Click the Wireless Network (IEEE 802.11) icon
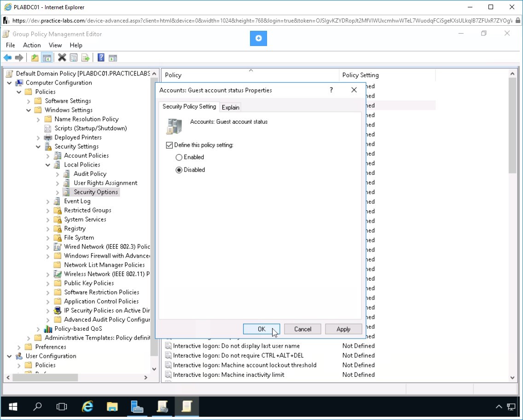This screenshot has height=420, width=523. (58, 274)
